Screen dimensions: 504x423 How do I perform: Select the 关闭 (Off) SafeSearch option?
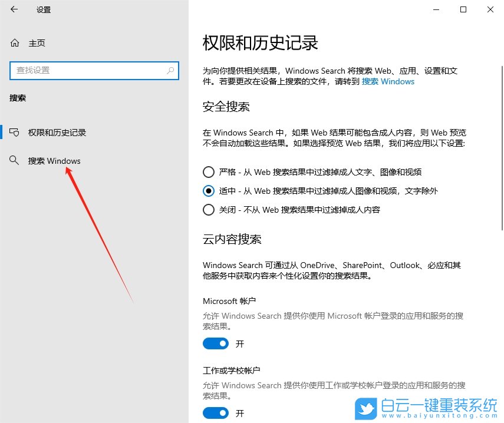coord(209,210)
